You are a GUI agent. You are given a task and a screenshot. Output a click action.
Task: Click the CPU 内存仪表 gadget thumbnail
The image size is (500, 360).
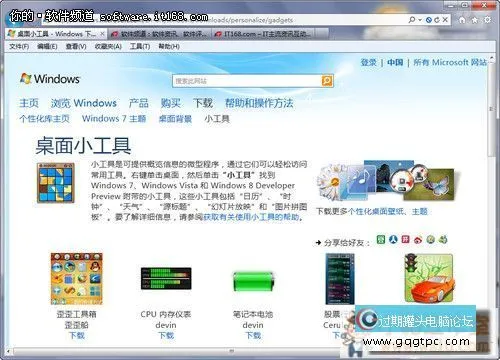click(166, 278)
